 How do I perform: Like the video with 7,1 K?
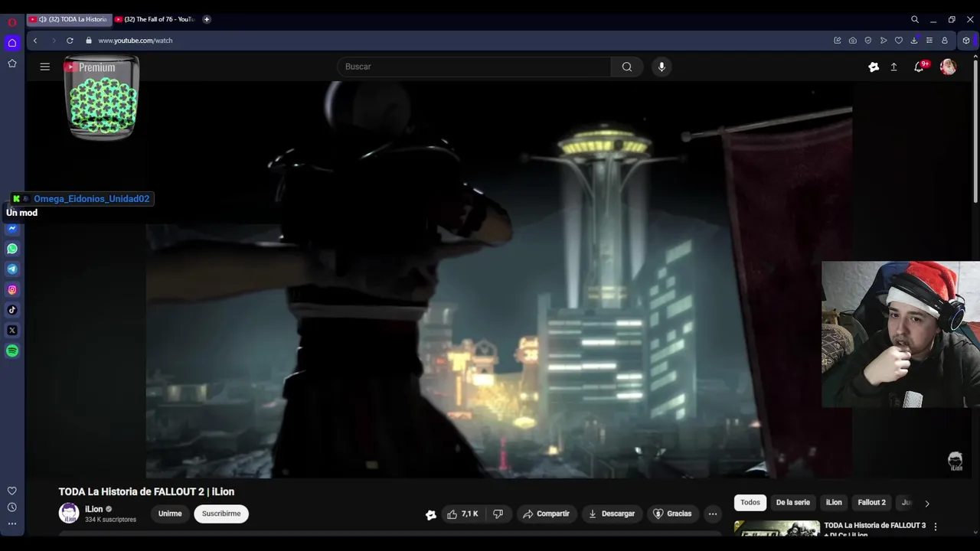click(462, 514)
